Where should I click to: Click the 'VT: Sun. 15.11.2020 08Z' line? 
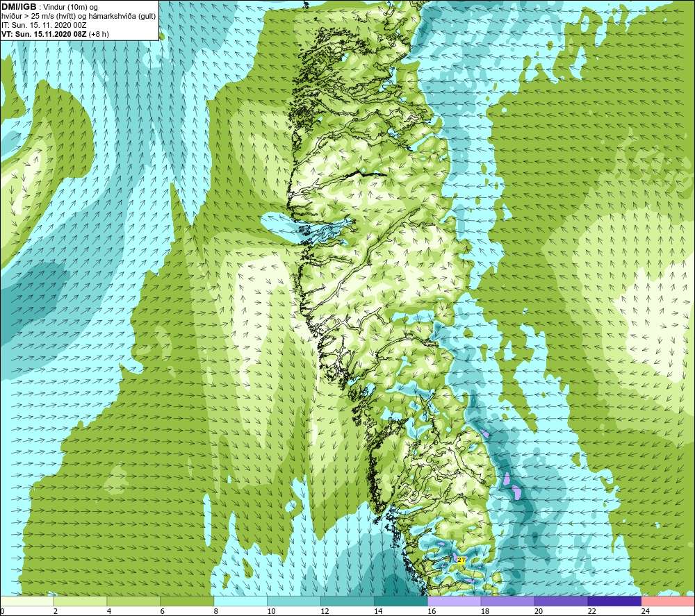(44, 34)
